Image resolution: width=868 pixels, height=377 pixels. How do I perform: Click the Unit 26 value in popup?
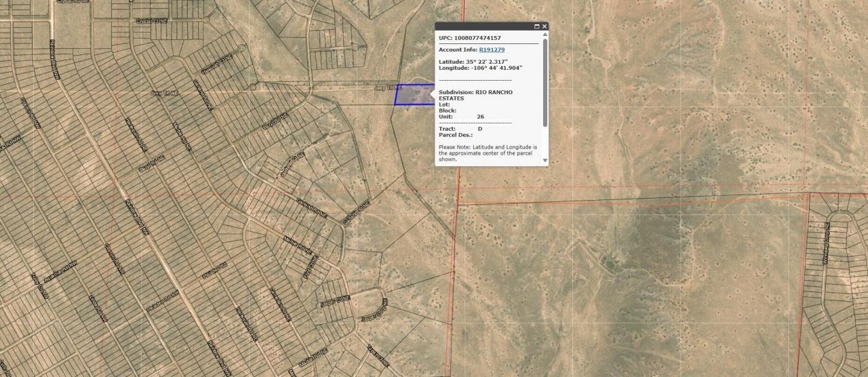point(480,117)
